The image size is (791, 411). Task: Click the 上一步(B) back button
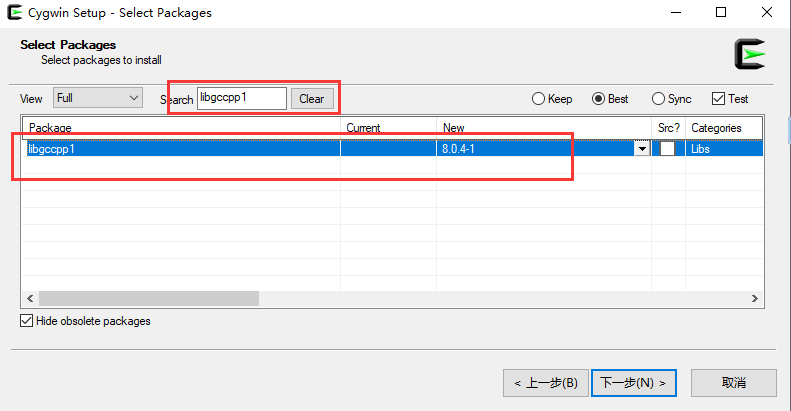(545, 383)
